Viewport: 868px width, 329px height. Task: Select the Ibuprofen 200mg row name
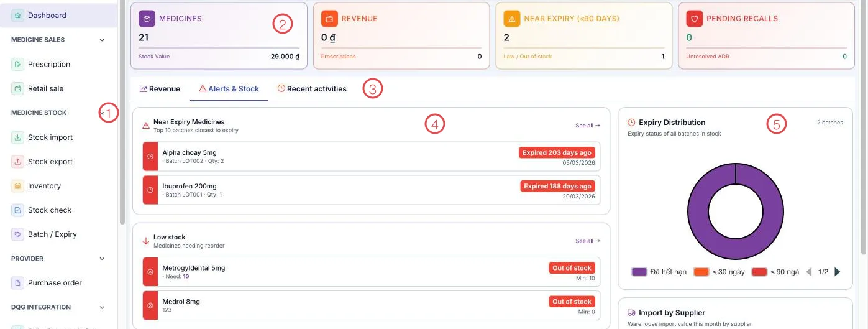point(190,186)
